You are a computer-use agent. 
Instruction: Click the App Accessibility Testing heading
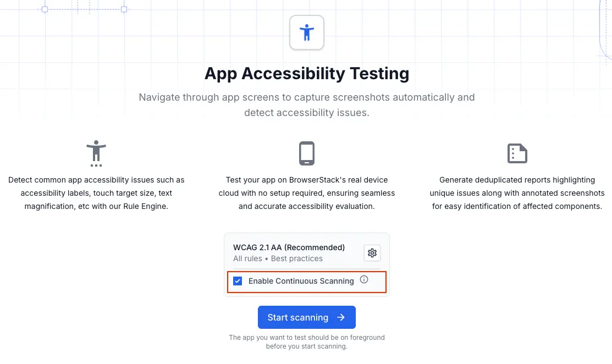(307, 74)
